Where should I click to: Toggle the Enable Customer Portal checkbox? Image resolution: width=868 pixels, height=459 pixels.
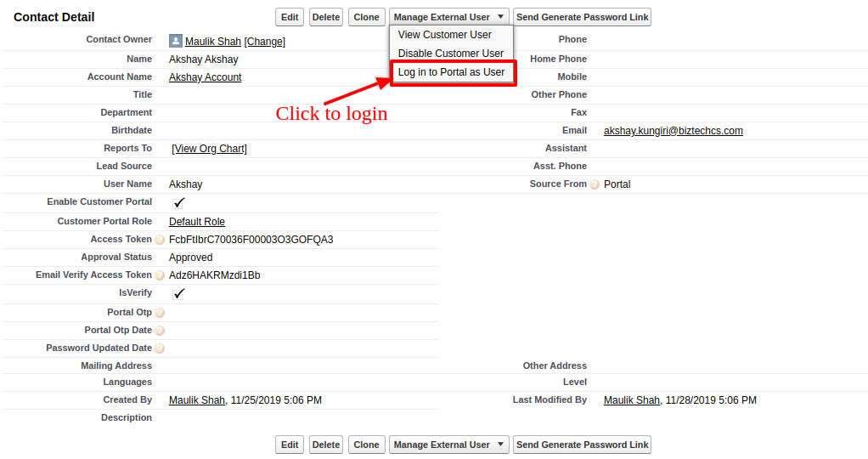tap(179, 203)
